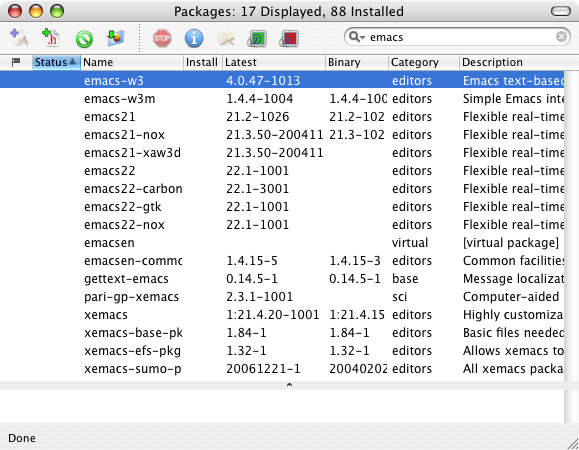Select the emacs21-xaw3d package name
Image resolution: width=579 pixels, height=450 pixels.
133,152
